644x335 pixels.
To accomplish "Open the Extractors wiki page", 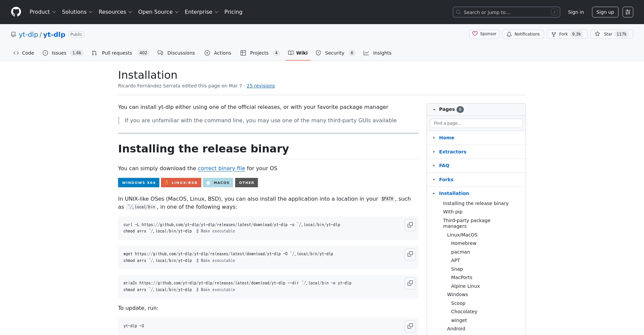I will tap(452, 152).
